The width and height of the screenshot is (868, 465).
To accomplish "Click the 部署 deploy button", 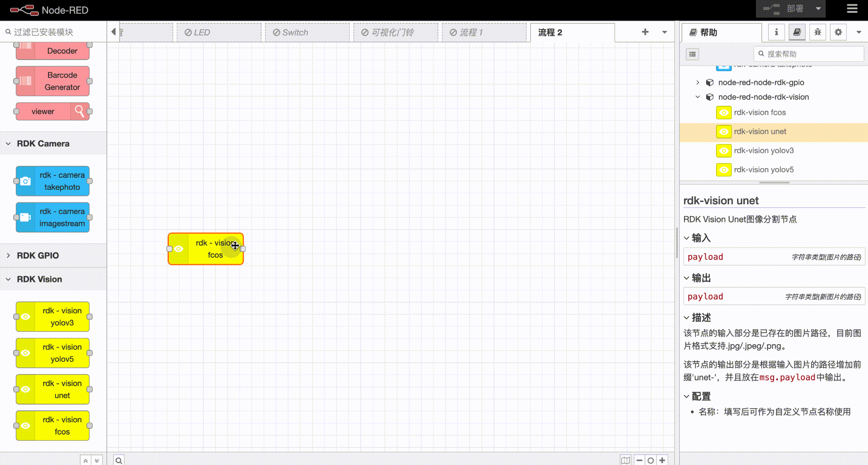I will click(x=784, y=9).
